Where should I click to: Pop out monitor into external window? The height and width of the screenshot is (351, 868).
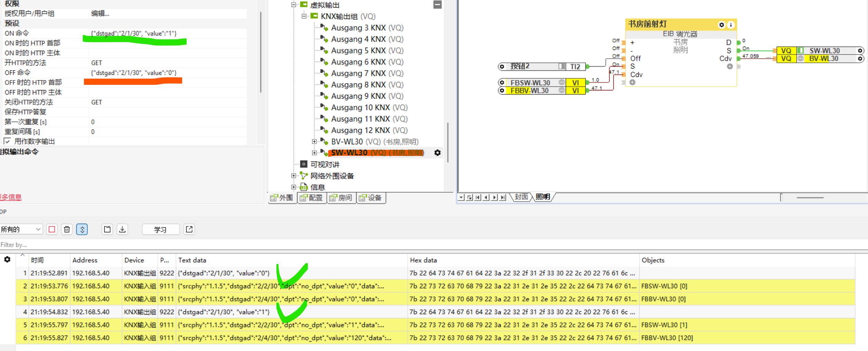[189, 229]
